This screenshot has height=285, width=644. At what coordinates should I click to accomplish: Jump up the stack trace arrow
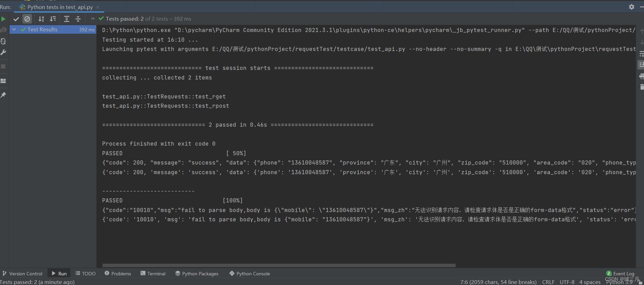tap(642, 31)
